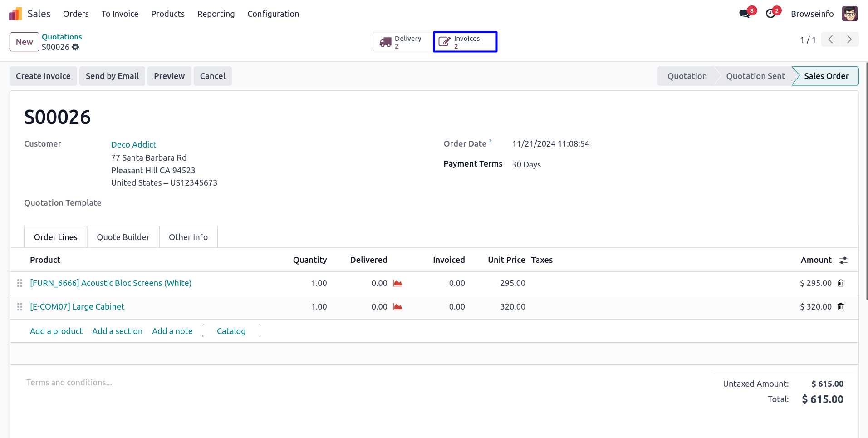The width and height of the screenshot is (868, 438).
Task: Show forecast chart for Large Cabinet
Action: 398,307
